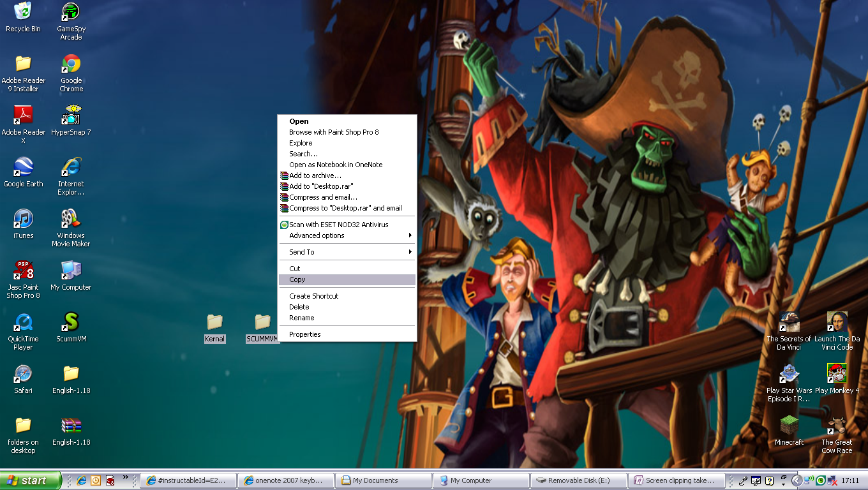Select the Safari desktop icon
The width and height of the screenshot is (868, 490).
23,379
